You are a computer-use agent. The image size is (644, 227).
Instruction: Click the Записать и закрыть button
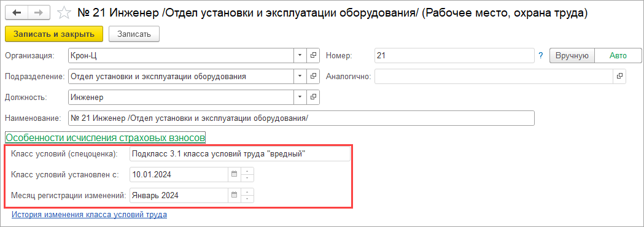point(54,34)
